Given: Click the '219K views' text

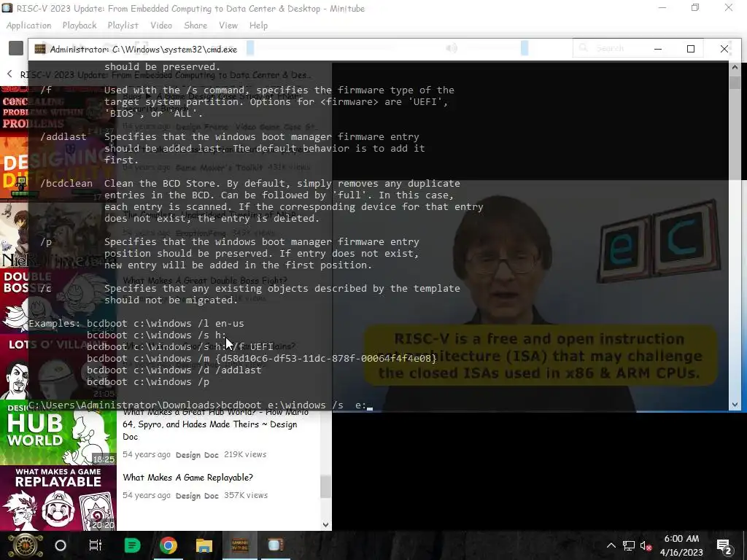Looking at the screenshot, I should (245, 454).
